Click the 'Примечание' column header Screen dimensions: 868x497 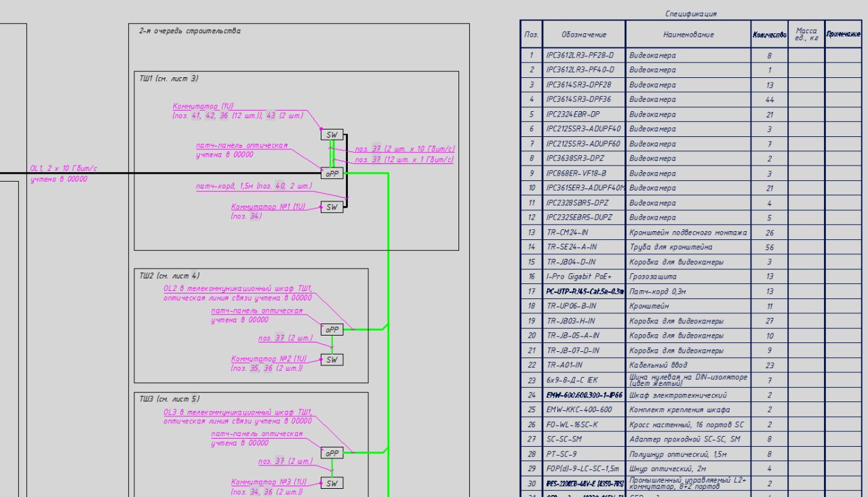click(x=844, y=34)
